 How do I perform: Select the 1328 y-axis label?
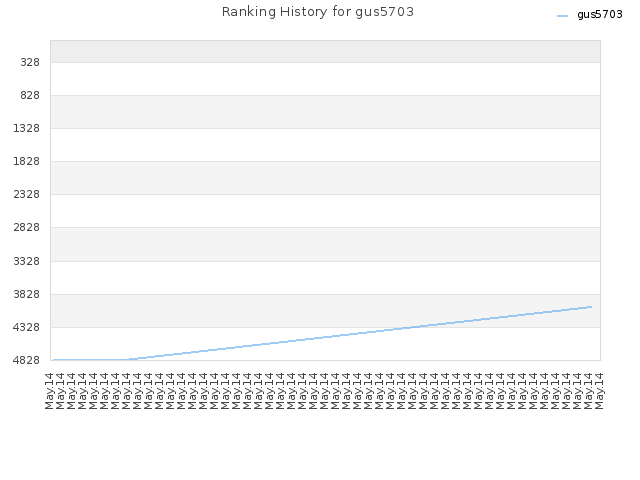tap(27, 129)
